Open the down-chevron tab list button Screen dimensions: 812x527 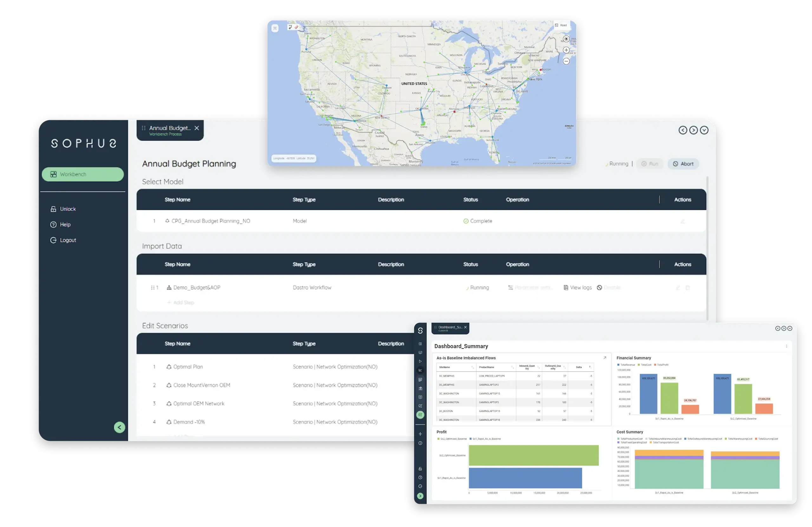(x=704, y=130)
